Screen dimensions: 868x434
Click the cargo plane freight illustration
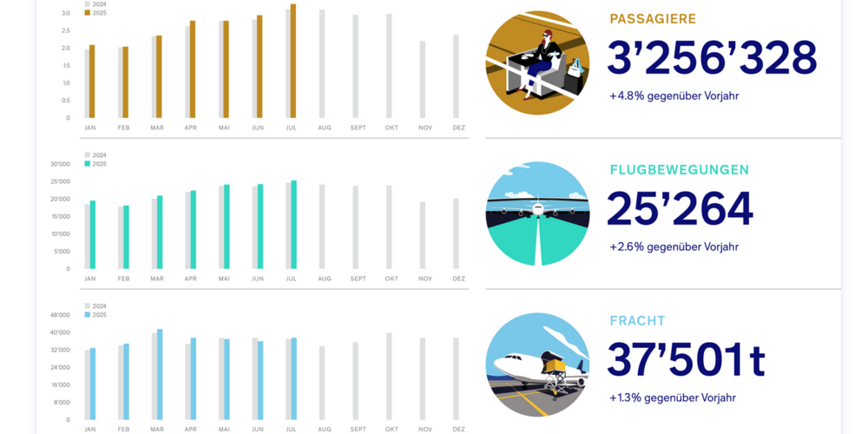pyautogui.click(x=537, y=365)
